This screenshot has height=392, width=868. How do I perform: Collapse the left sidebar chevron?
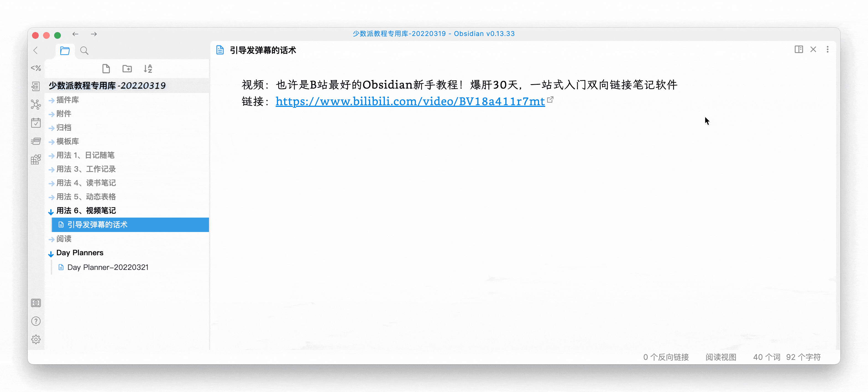coord(36,51)
